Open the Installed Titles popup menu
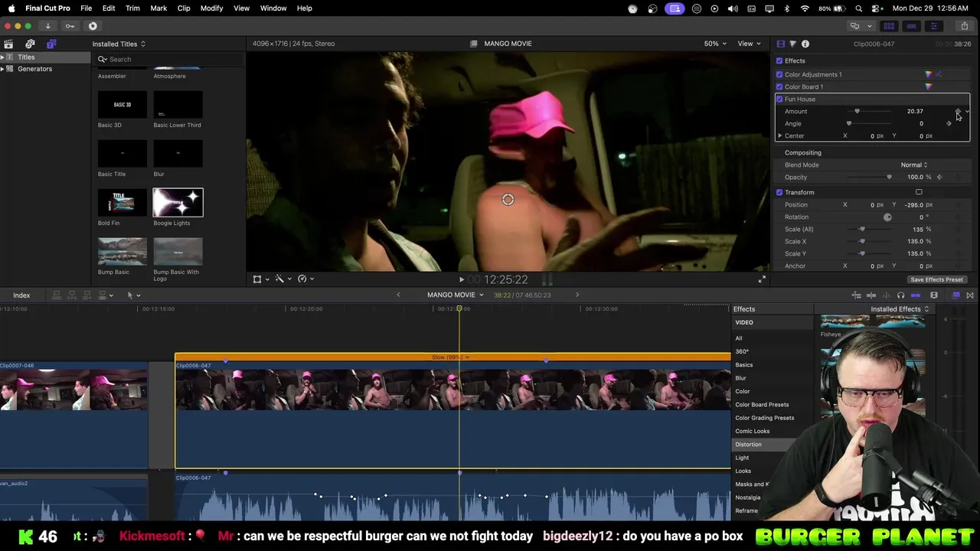This screenshot has height=551, width=980. (119, 44)
